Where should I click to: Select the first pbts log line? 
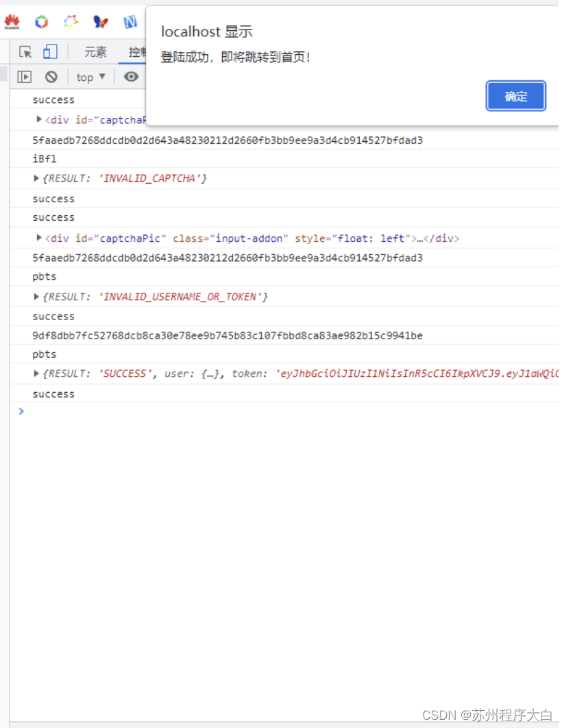click(45, 277)
